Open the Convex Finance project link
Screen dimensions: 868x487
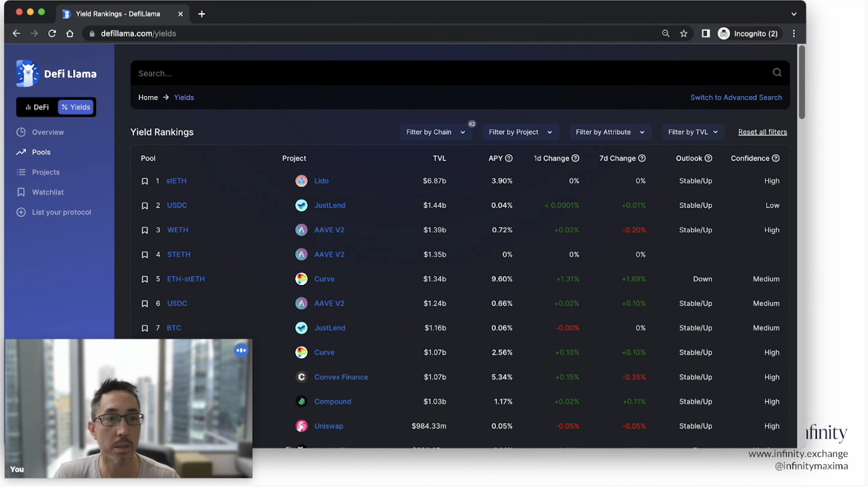point(341,377)
